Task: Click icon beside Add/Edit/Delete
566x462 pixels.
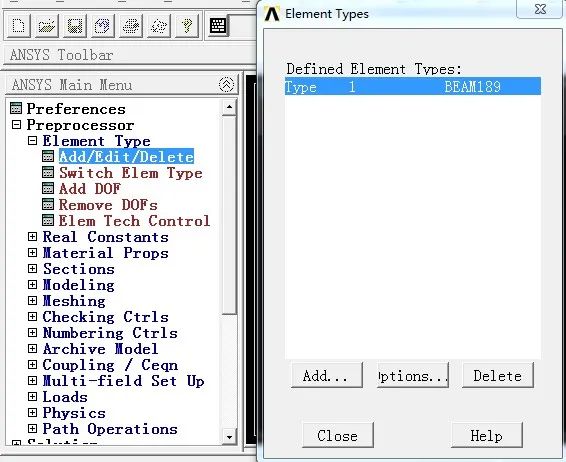Action: [48, 156]
